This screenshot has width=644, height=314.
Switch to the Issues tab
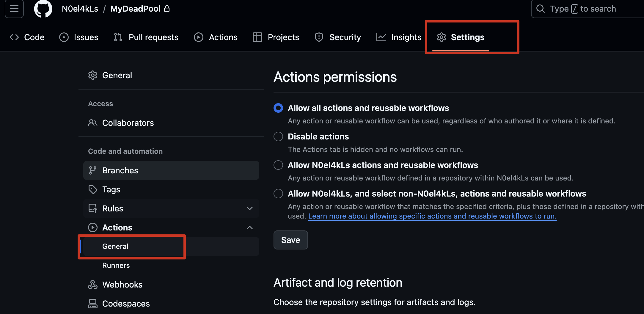click(x=79, y=37)
